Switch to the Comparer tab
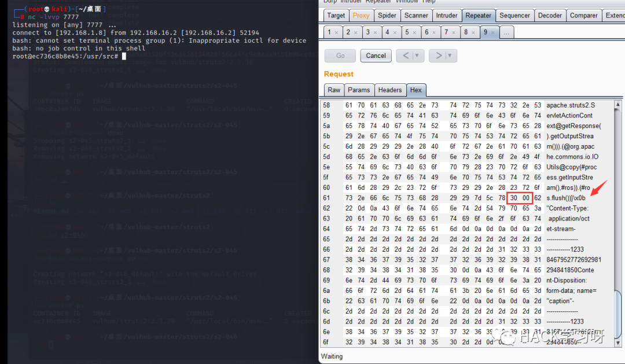Viewport: 625px width, 364px height. [583, 16]
